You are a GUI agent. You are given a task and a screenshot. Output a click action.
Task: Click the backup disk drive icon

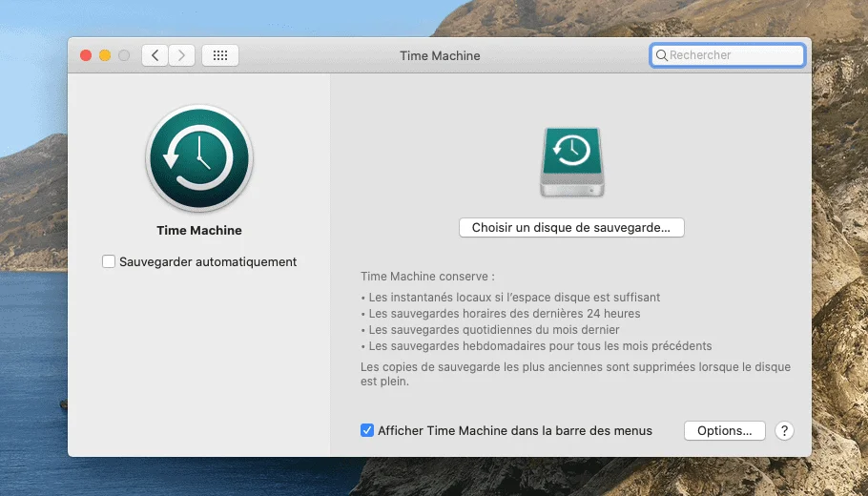(571, 162)
